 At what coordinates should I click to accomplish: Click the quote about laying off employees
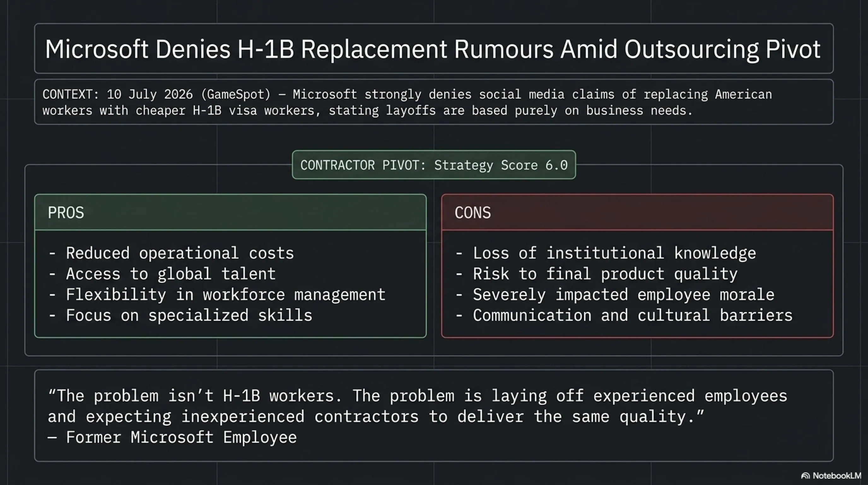click(x=418, y=406)
